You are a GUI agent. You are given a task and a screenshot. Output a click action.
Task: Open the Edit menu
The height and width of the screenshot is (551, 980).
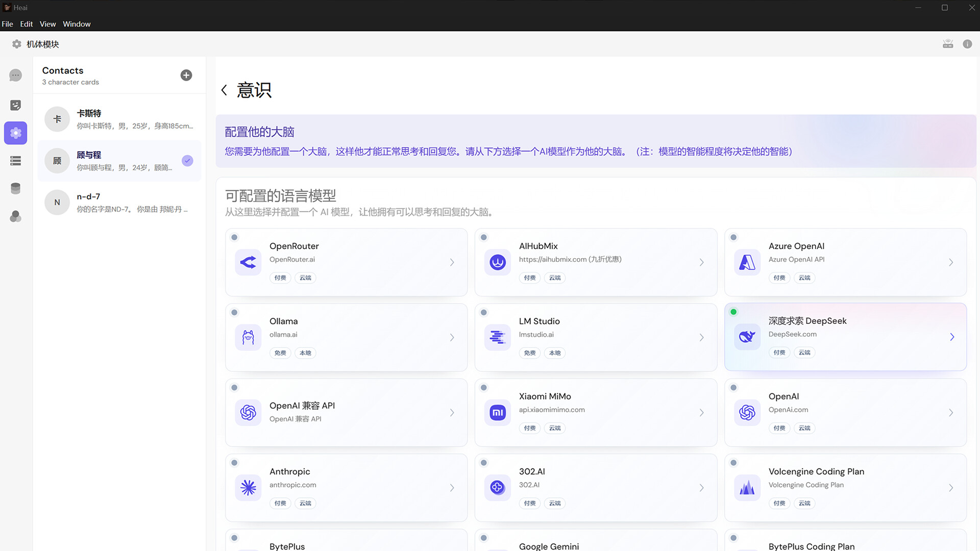[26, 24]
